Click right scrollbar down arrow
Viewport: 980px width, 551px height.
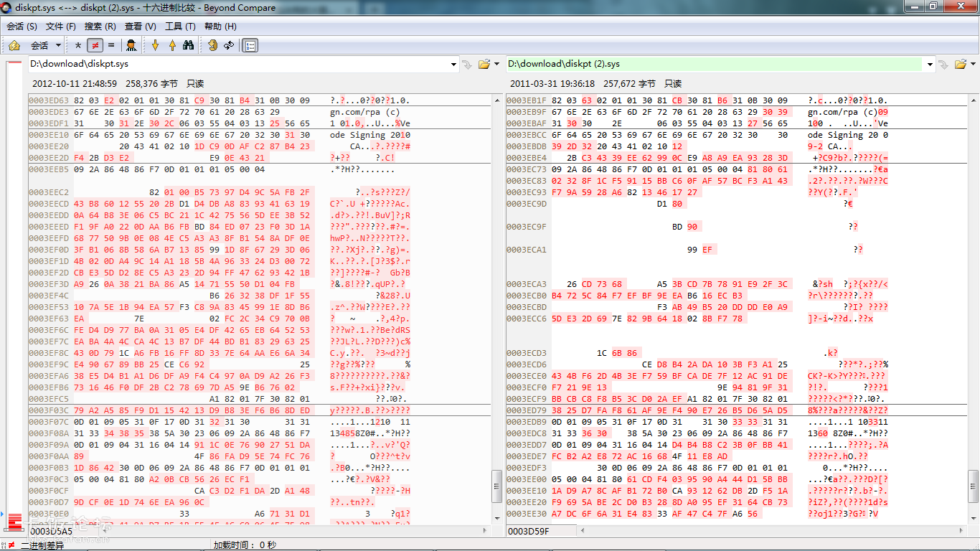(973, 519)
